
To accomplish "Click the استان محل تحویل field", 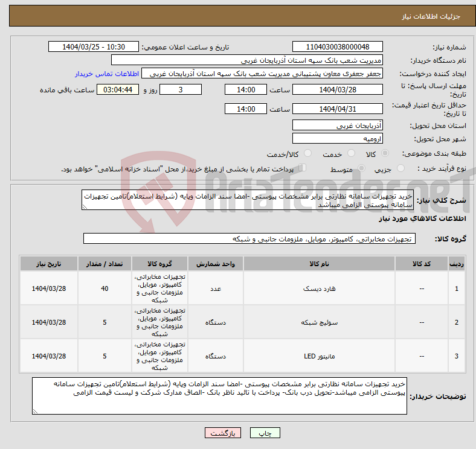I will (338, 125).
